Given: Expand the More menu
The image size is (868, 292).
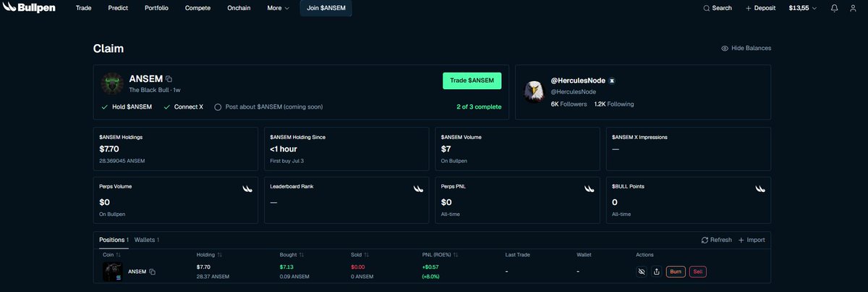Looking at the screenshot, I should [x=278, y=8].
